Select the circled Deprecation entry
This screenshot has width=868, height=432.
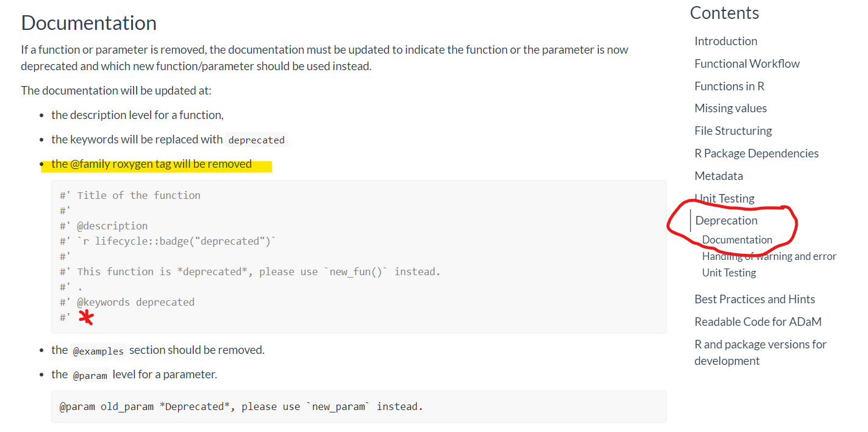[x=726, y=220]
